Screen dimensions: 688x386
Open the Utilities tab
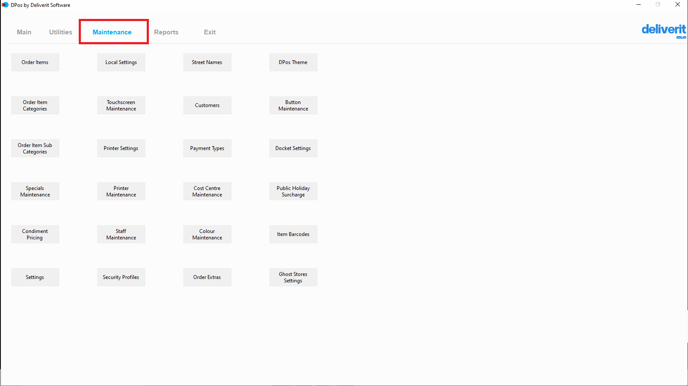(61, 32)
